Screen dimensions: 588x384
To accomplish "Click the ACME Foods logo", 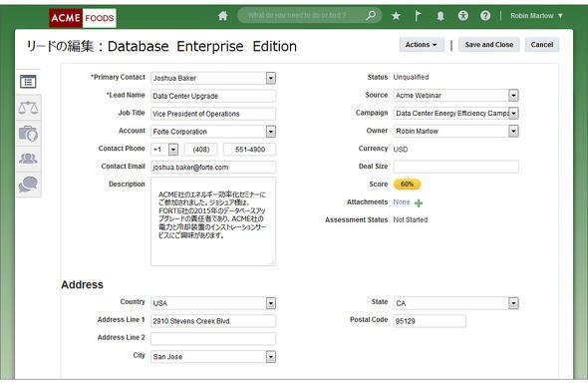I will point(83,18).
